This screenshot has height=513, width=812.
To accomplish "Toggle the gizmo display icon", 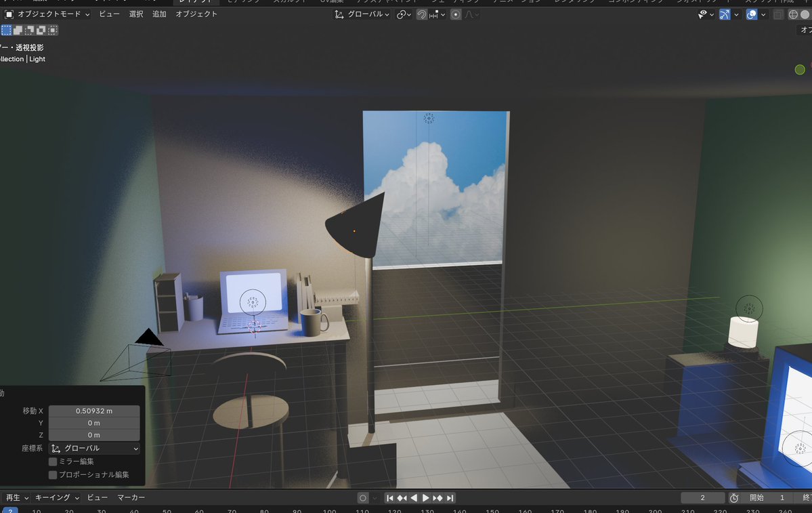I will (x=725, y=14).
